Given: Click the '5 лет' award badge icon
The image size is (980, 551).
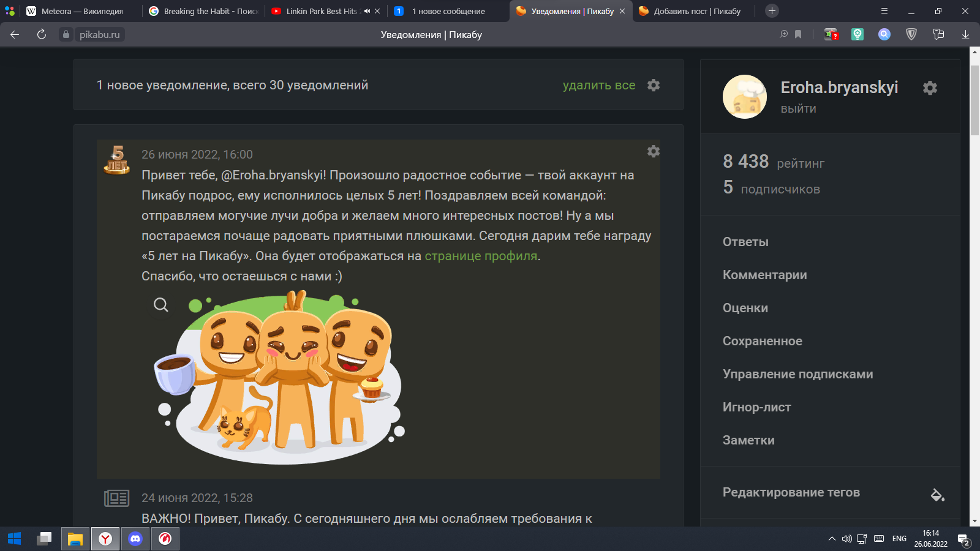Looking at the screenshot, I should pos(116,160).
